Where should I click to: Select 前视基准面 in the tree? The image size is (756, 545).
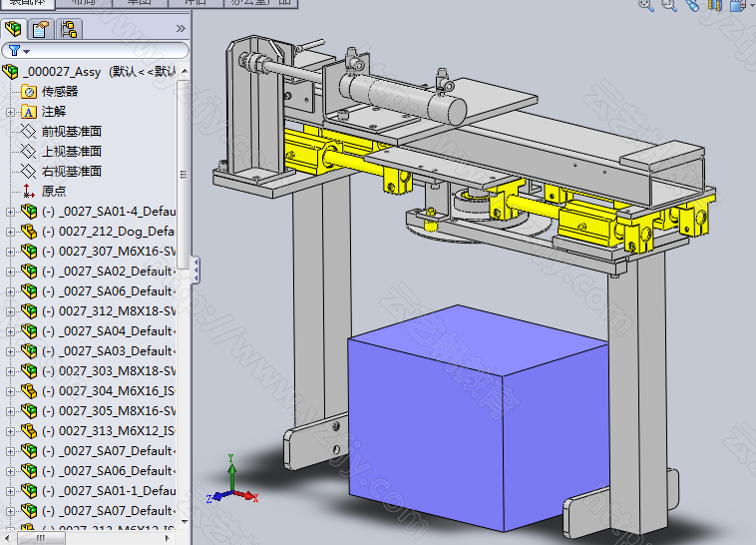[72, 132]
